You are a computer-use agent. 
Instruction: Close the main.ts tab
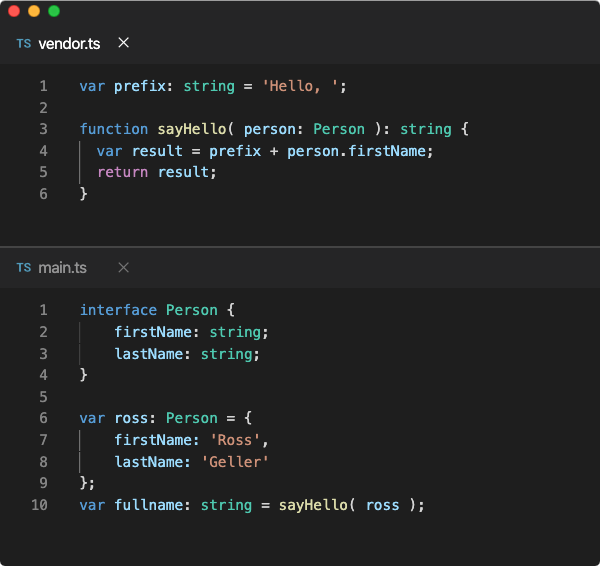[x=123, y=268]
